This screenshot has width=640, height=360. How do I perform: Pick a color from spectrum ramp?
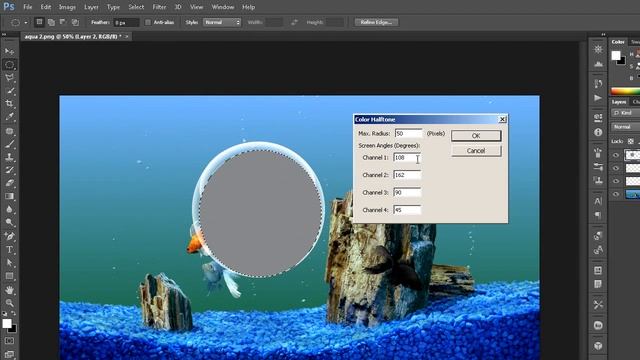[625, 91]
